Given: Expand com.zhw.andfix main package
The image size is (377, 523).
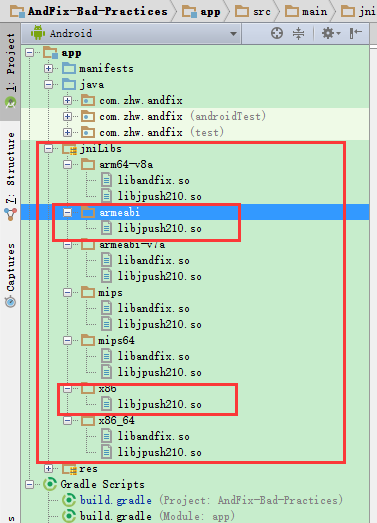Looking at the screenshot, I should [67, 100].
